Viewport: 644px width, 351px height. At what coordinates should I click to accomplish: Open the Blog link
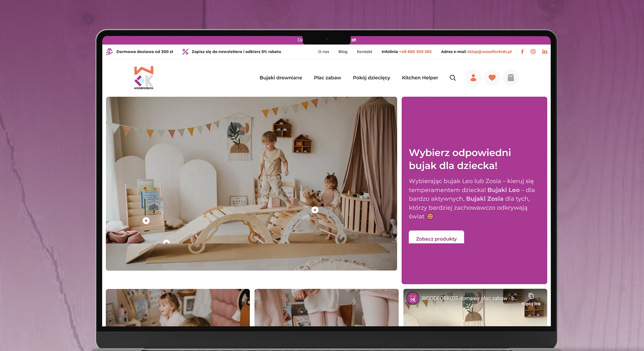tap(343, 52)
